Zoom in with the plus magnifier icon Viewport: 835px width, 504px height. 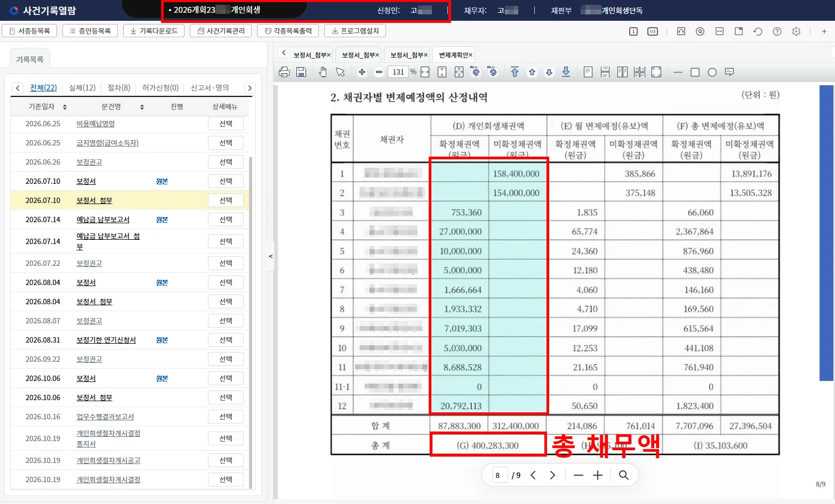tap(362, 72)
